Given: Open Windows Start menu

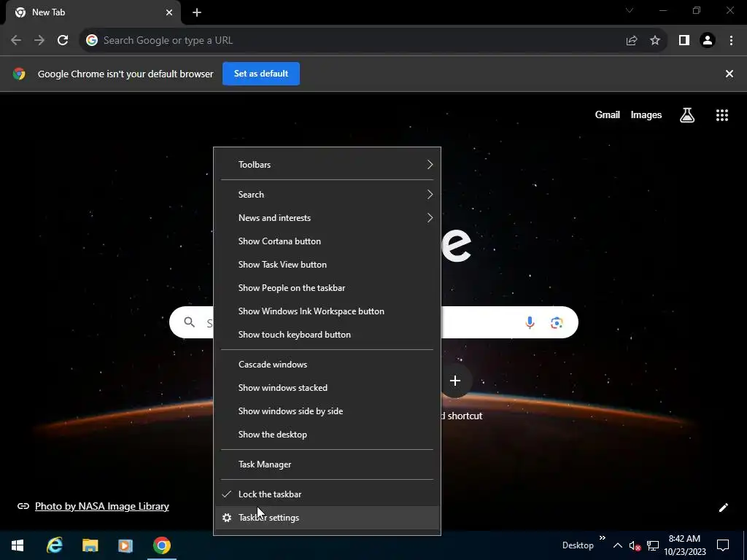Looking at the screenshot, I should (x=18, y=545).
